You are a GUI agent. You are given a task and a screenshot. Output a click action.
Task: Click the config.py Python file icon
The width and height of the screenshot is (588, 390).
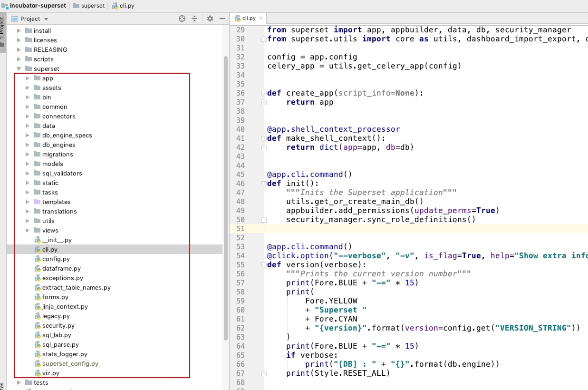(38, 259)
